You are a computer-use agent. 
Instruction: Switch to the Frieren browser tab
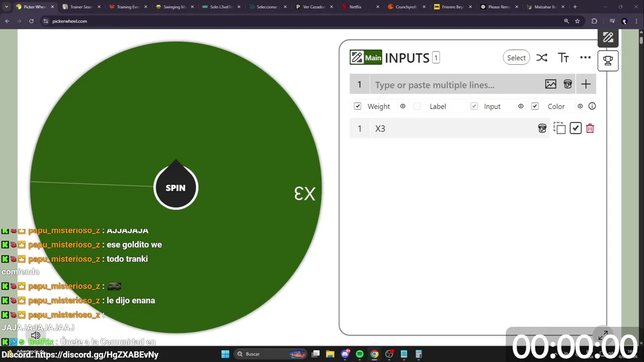453,7
